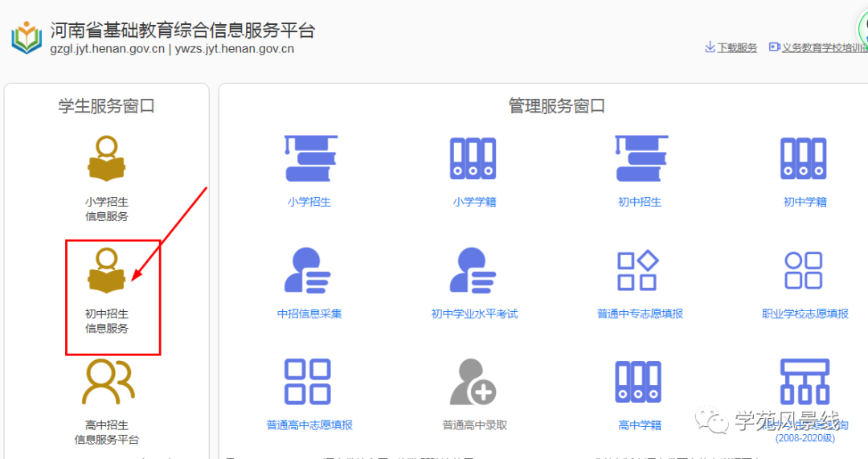Screen dimensions: 868x459
Task: Click the 下载服务 link in the header
Action: point(736,47)
